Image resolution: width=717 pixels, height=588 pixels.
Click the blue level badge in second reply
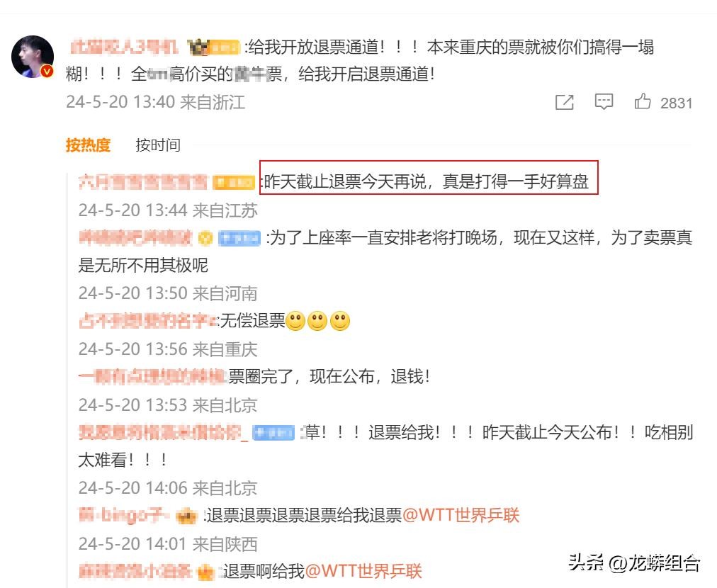[x=239, y=238]
